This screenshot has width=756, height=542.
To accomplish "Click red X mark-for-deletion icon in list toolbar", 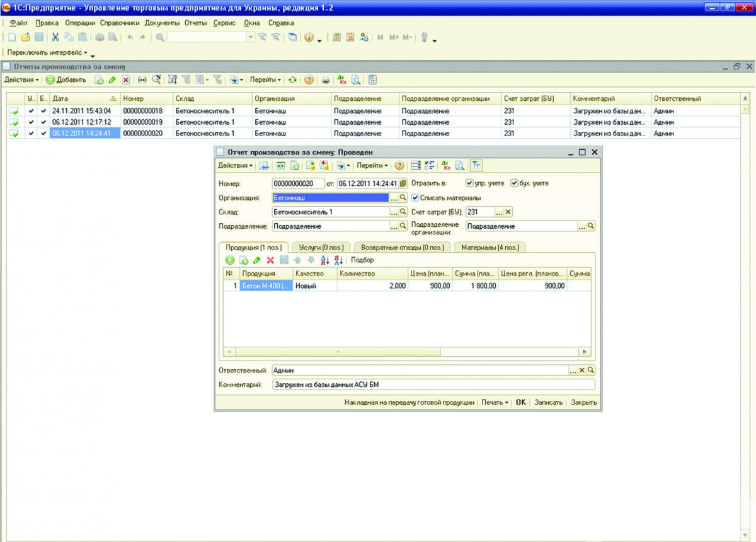I will tap(126, 80).
